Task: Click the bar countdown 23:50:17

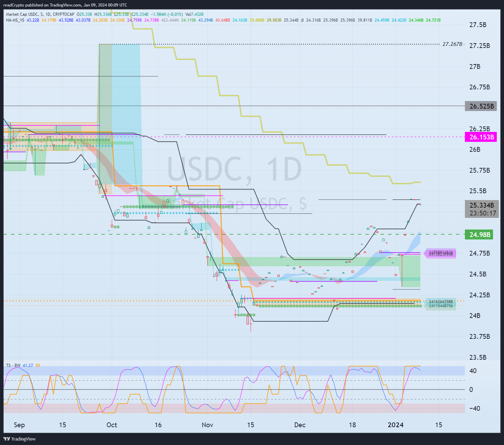Action: tap(483, 213)
